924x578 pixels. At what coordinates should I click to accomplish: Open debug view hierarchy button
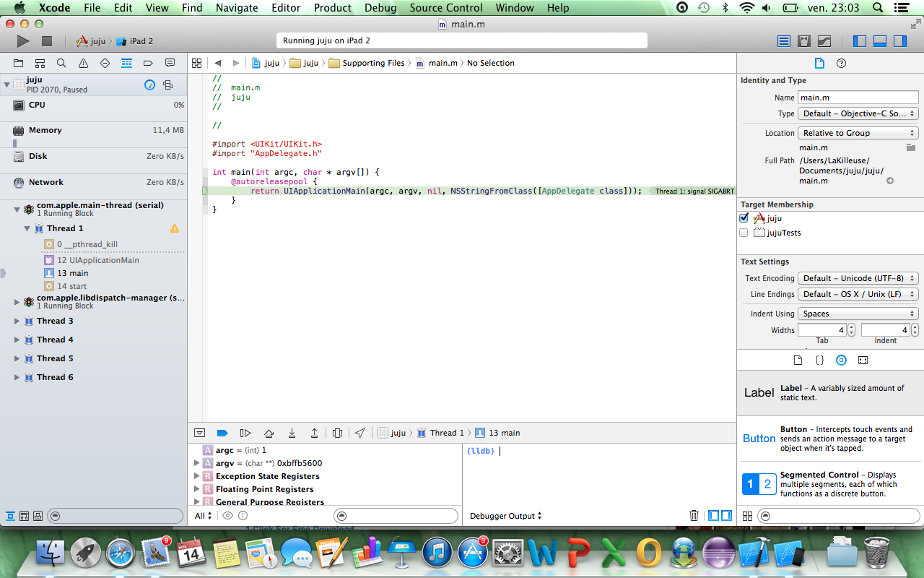337,433
